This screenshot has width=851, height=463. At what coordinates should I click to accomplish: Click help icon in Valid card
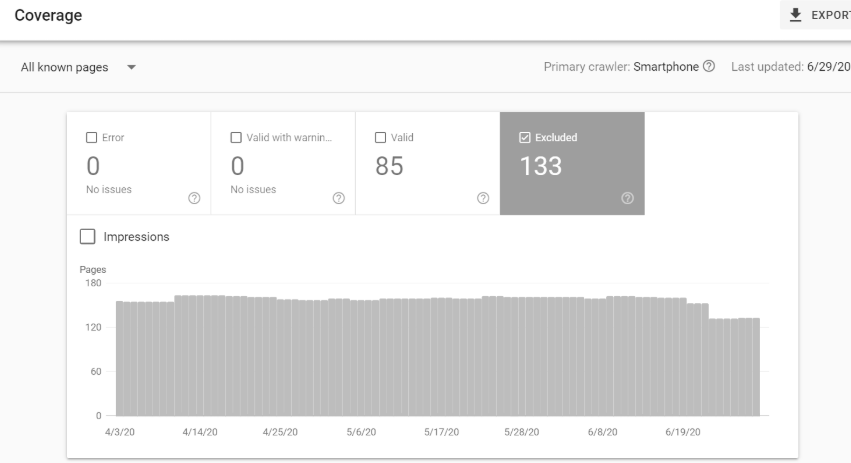click(x=483, y=199)
